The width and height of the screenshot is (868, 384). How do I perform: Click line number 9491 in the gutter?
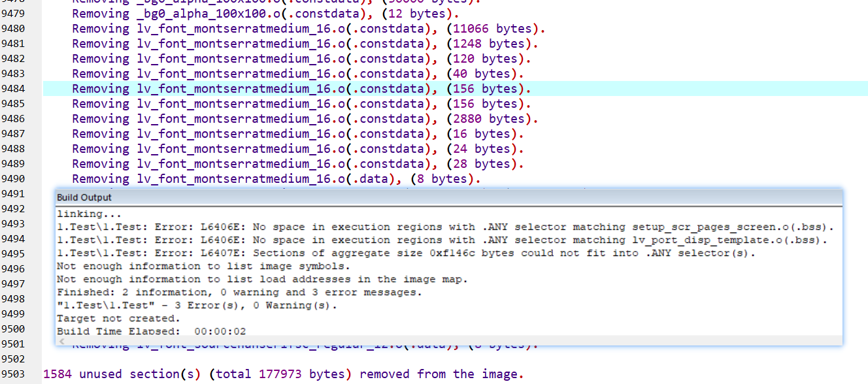pos(13,193)
